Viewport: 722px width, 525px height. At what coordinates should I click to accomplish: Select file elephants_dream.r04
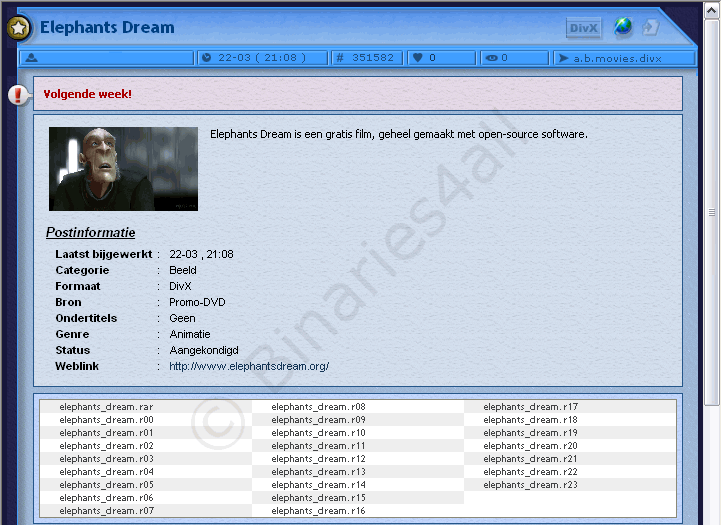(106, 472)
